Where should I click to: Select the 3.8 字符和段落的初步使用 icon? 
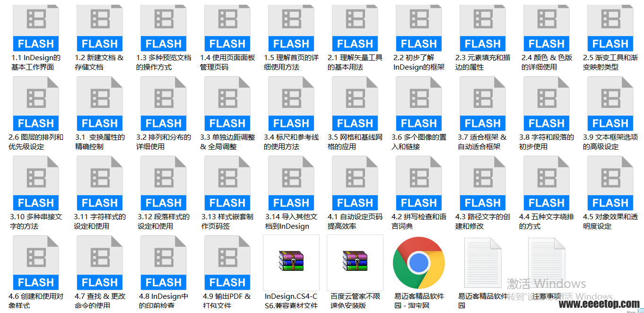click(547, 104)
